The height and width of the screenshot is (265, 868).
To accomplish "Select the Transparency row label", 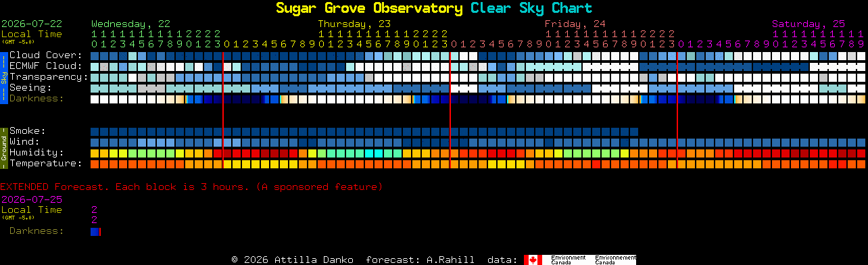I will coord(49,77).
